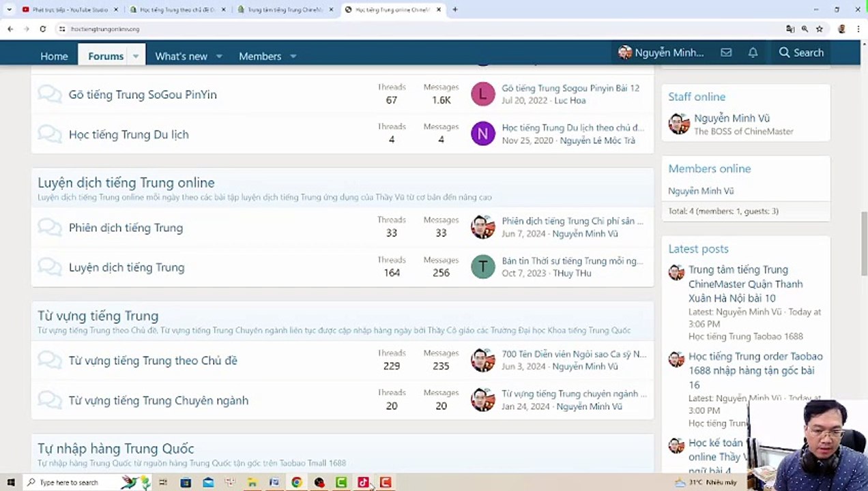Viewport: 868px width, 491px height.
Task: Switch to the Trung tâm tiếng Trung ChineMaster tab
Action: coord(285,10)
